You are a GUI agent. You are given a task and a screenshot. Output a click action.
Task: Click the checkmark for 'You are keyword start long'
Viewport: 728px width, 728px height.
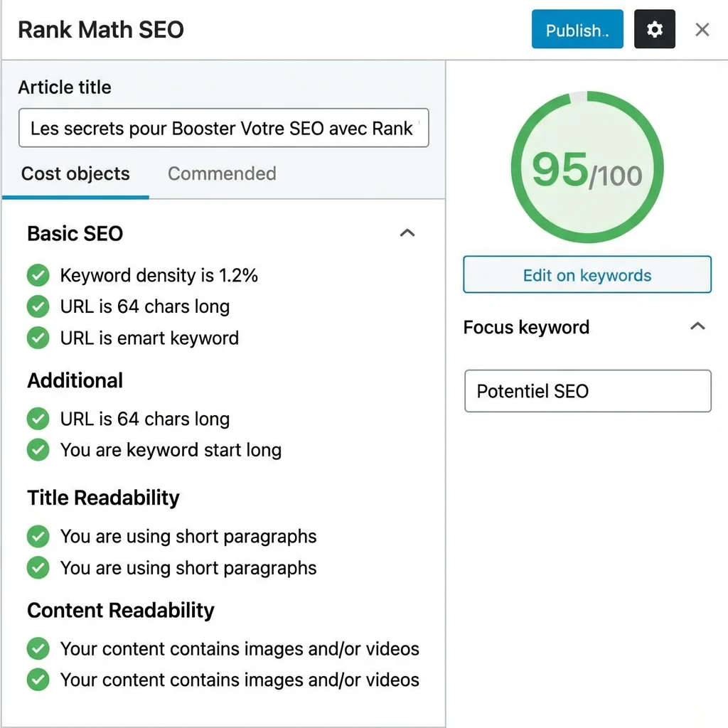click(38, 450)
